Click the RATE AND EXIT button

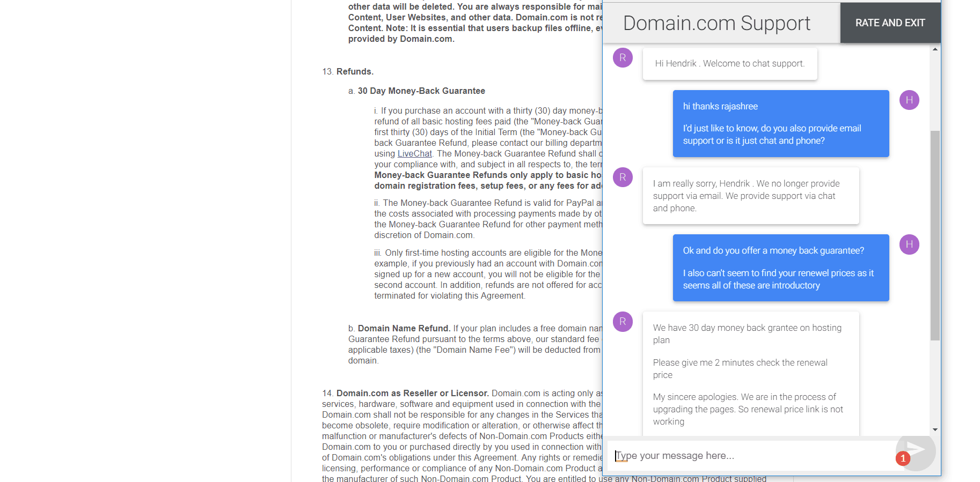[x=890, y=23]
